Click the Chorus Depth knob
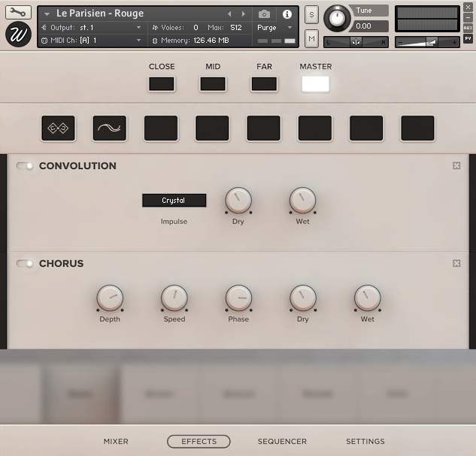The height and width of the screenshot is (456, 476). (110, 298)
